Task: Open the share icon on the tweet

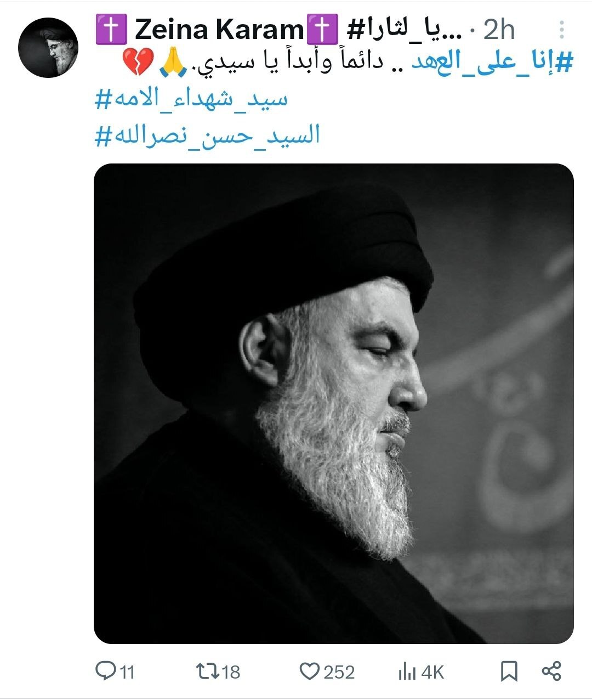Action: tap(551, 670)
